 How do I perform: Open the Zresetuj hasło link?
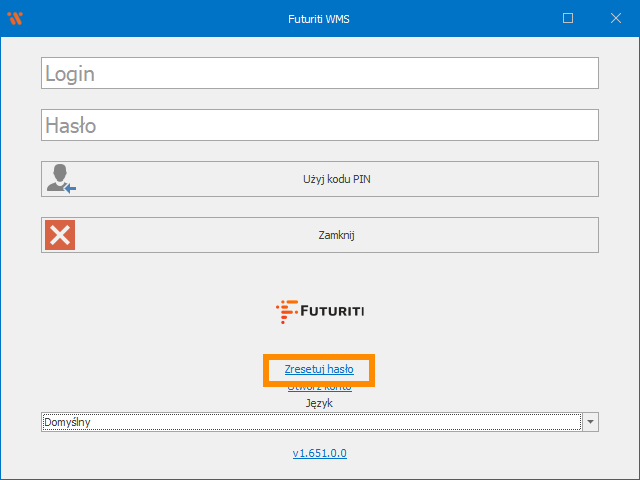tap(319, 369)
